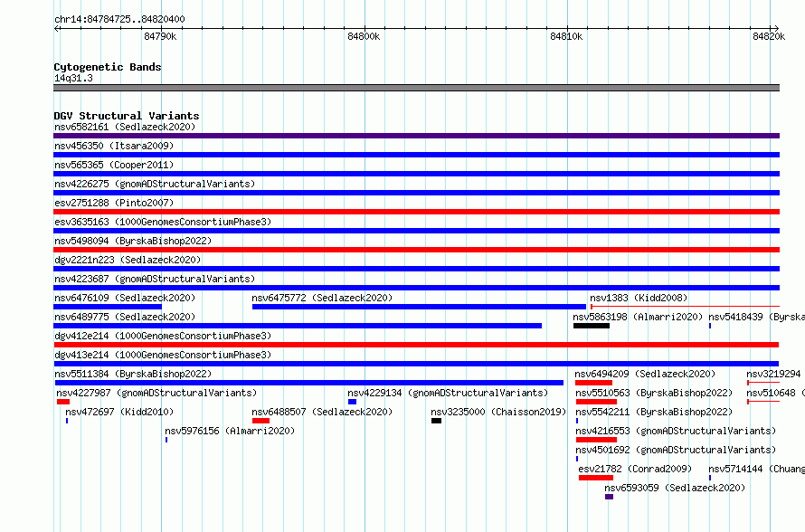This screenshot has width=805, height=532.
Task: Click the Cytogenetic Bands track title
Action: click(108, 67)
